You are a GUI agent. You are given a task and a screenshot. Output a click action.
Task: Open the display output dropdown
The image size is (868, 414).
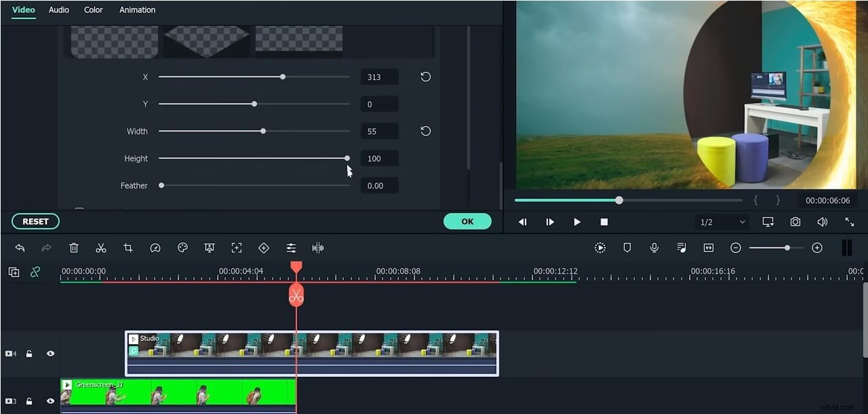tap(767, 221)
